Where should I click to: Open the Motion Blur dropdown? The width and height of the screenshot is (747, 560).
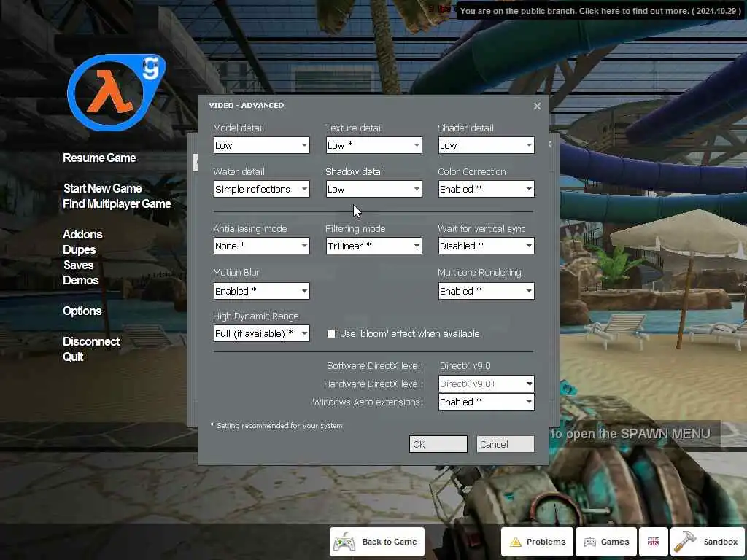(x=262, y=291)
